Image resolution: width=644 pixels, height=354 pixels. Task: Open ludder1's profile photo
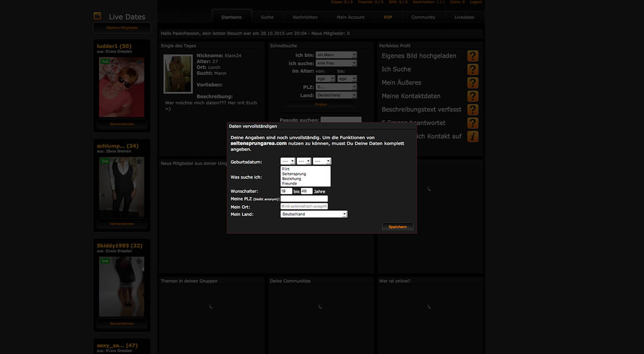[x=122, y=87]
